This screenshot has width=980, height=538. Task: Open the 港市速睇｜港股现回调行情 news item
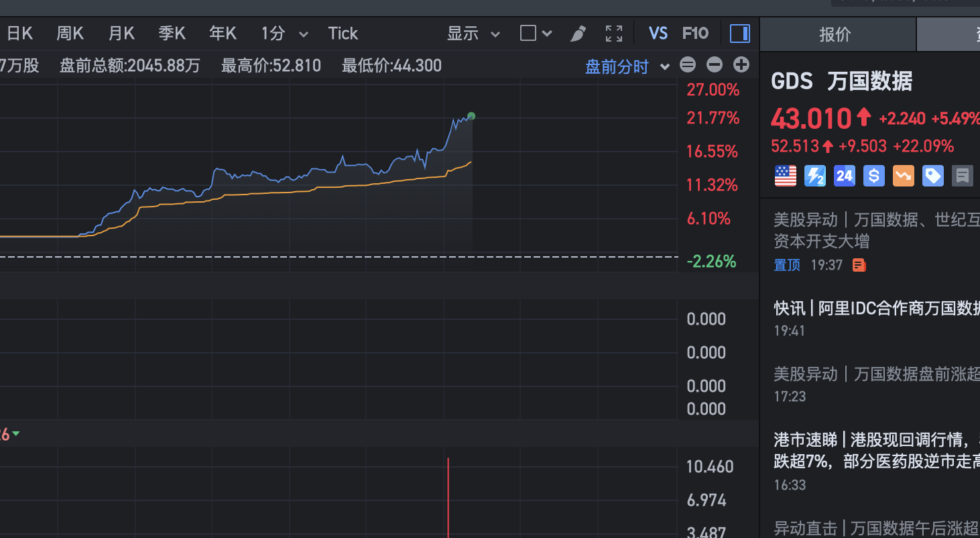[877, 450]
